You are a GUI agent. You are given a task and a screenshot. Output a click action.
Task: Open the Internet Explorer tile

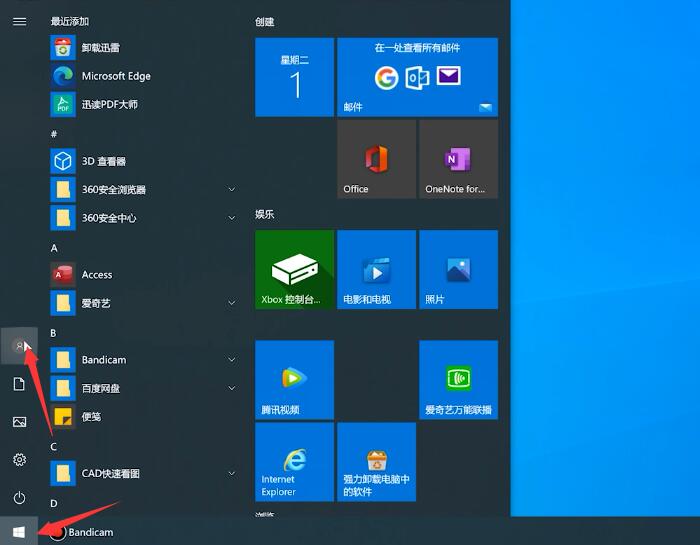click(x=294, y=462)
